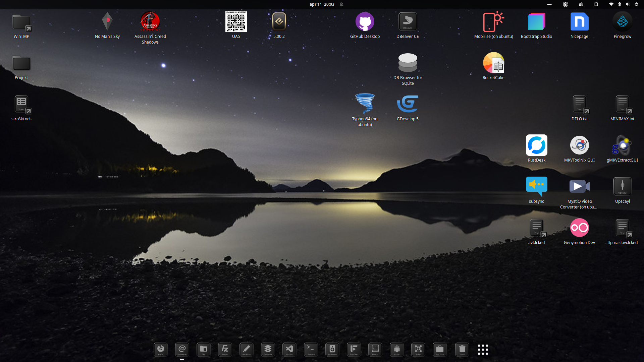
Task: Launch DBeaver CE database tool
Action: click(408, 22)
